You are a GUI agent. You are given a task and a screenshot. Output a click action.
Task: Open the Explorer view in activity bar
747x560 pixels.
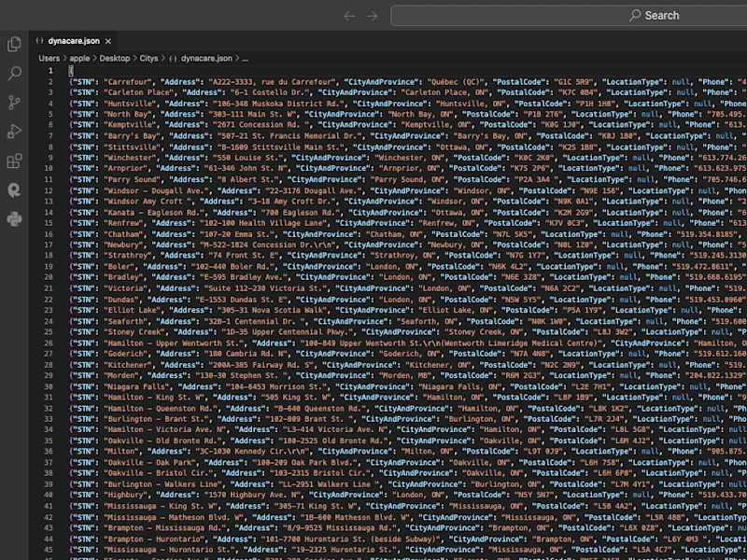pos(14,44)
